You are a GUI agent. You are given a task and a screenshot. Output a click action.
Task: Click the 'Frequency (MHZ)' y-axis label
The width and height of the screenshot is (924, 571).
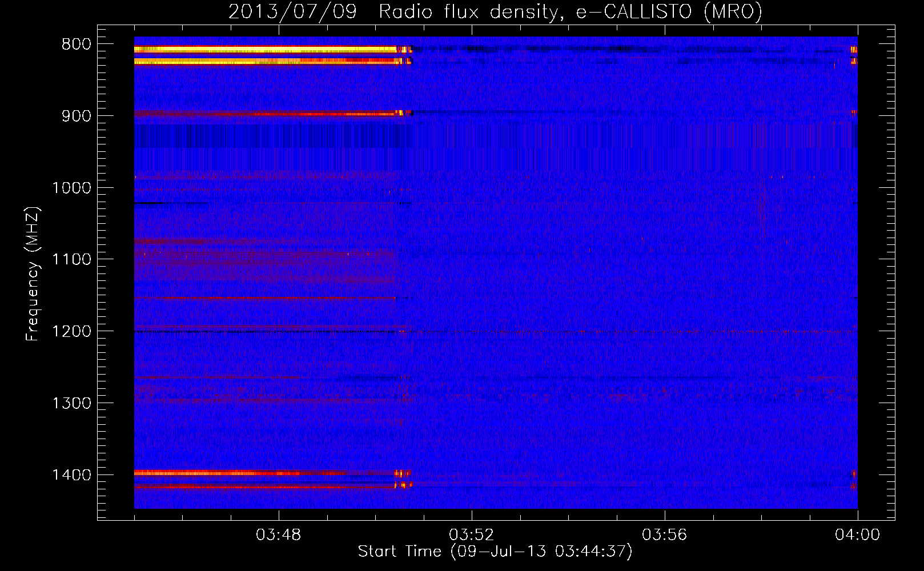coord(33,274)
